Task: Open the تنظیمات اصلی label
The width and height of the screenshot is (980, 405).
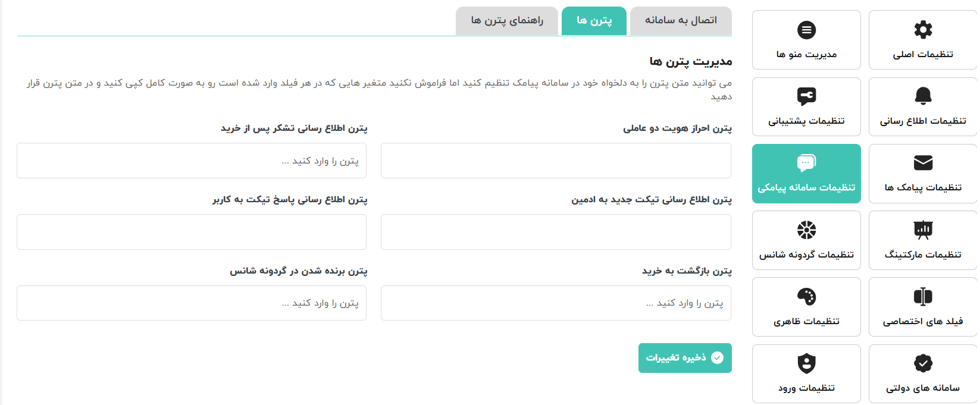Action: click(923, 54)
